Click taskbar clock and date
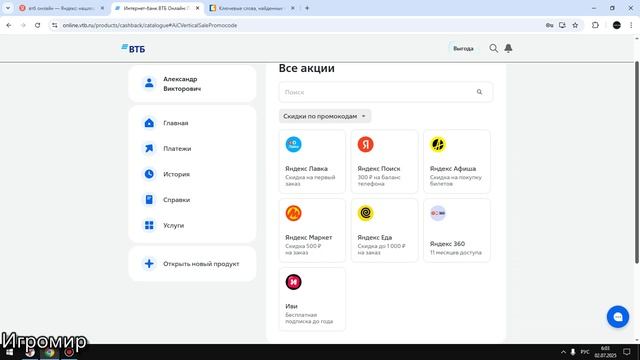The width and height of the screenshot is (640, 360). pos(605,352)
